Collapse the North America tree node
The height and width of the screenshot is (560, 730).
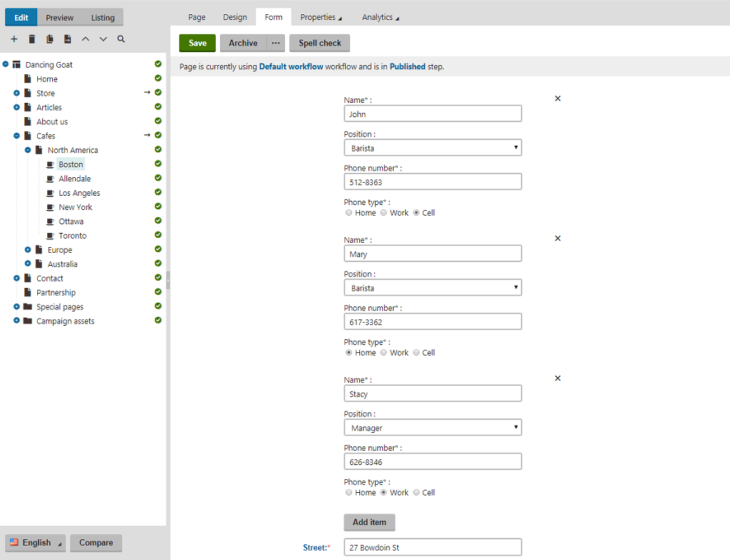pyautogui.click(x=28, y=150)
